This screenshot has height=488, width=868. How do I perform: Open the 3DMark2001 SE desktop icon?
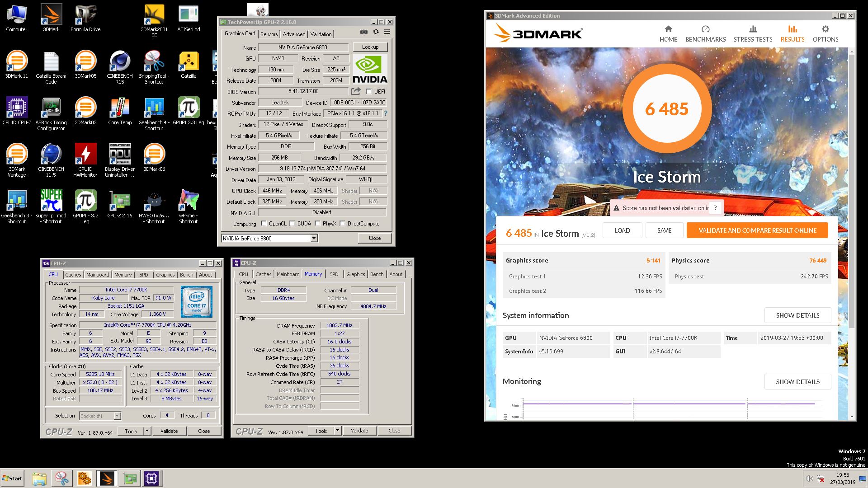(154, 21)
